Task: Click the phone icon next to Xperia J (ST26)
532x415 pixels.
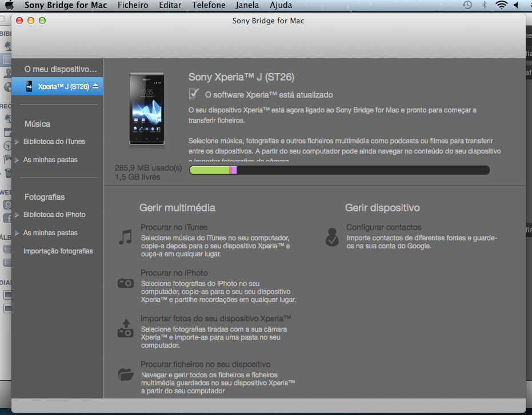Action: pyautogui.click(x=29, y=87)
